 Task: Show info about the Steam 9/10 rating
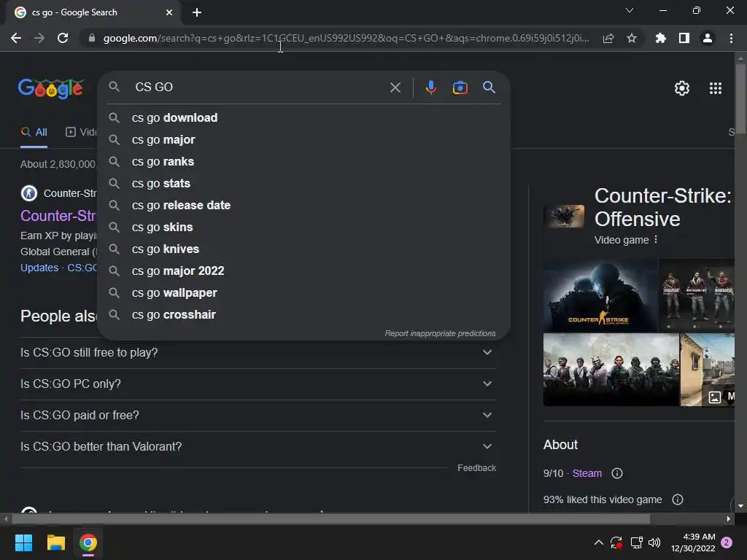[617, 473]
